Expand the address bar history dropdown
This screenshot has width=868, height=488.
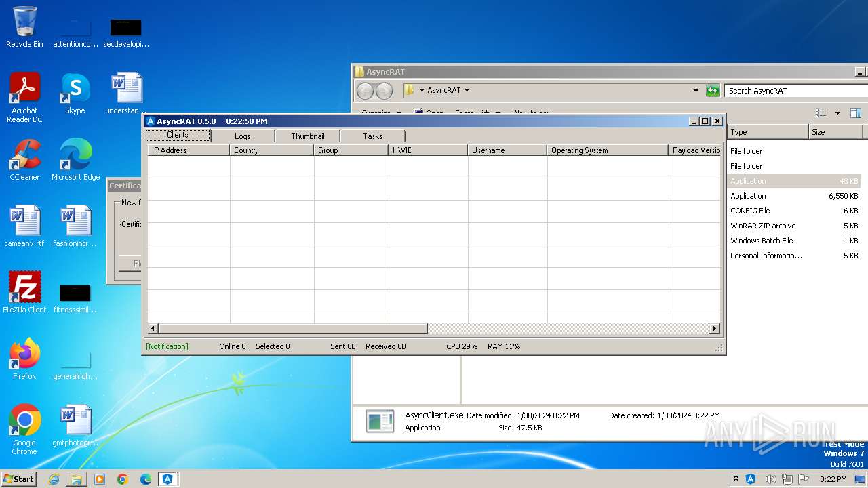pyautogui.click(x=696, y=91)
